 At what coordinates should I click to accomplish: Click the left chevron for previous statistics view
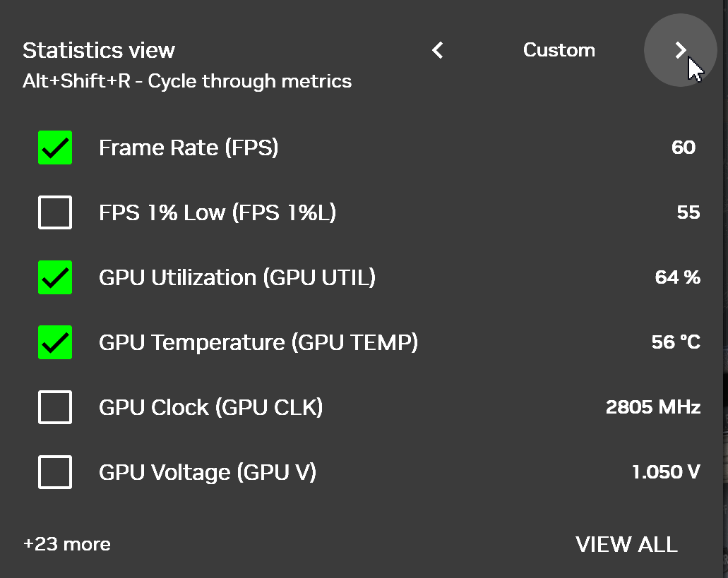click(438, 50)
